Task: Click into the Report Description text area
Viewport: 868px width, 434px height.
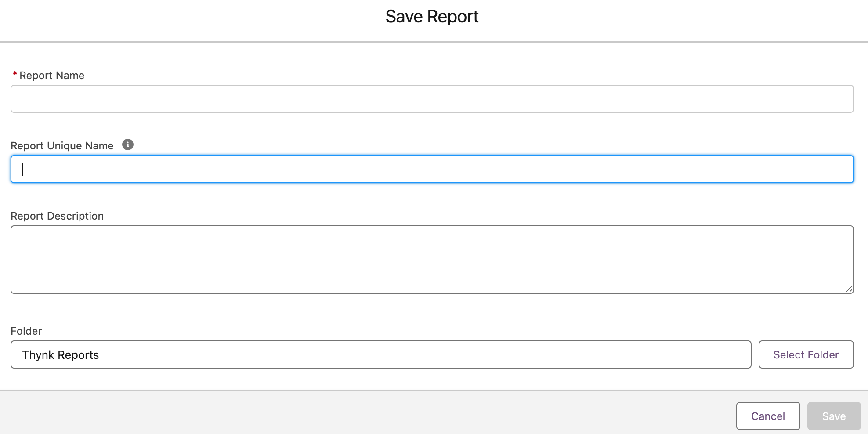Action: [x=432, y=260]
